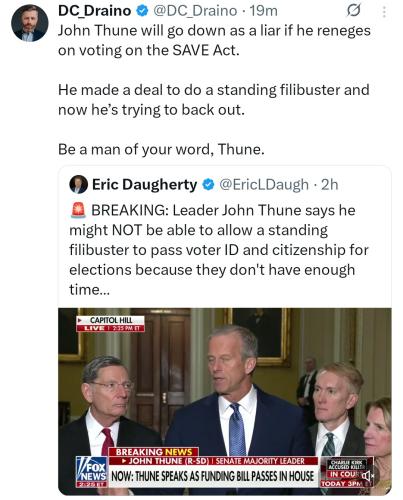403x500 pixels.
Task: Open Eric Daugherty's display name
Action: pyautogui.click(x=144, y=184)
